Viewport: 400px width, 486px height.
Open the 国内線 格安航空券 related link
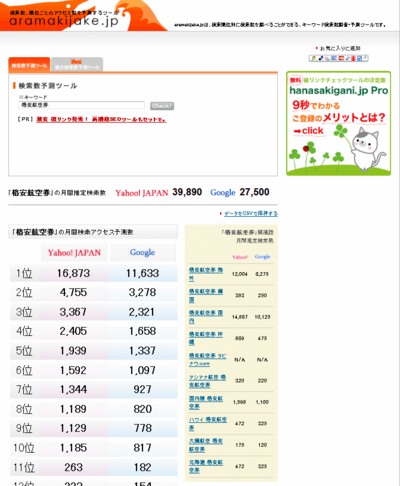click(206, 402)
